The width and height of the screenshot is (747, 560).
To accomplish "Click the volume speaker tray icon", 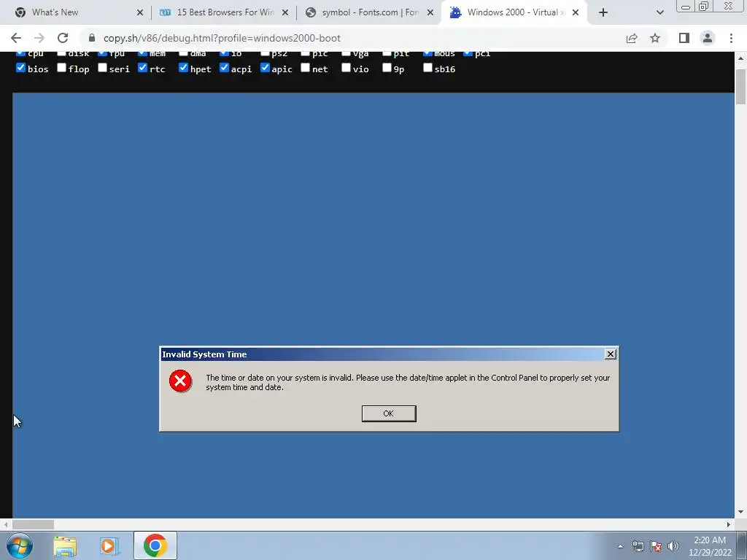I will click(x=673, y=546).
